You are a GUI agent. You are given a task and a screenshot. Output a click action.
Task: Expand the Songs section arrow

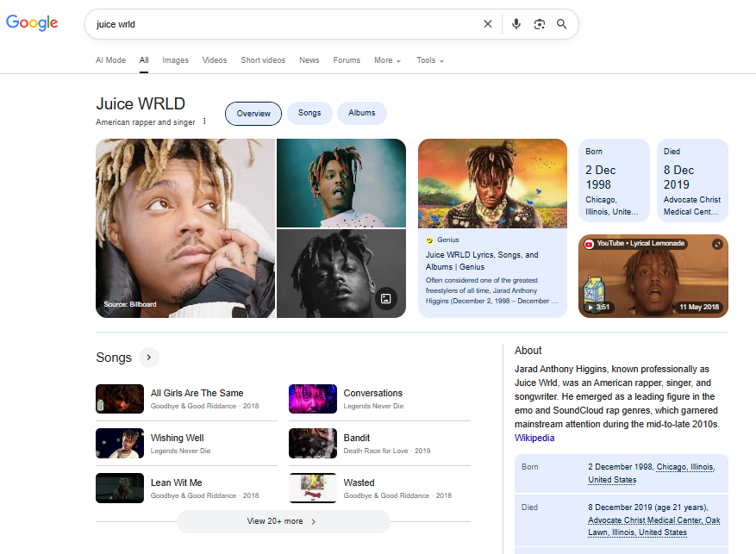point(149,358)
